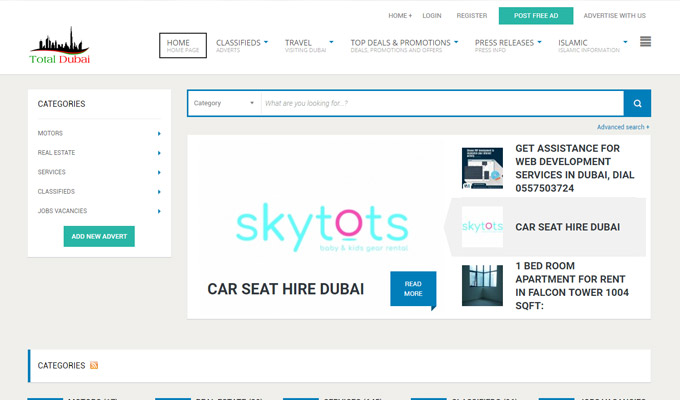
Task: Expand the Real Estate category arrow
Action: 159,153
